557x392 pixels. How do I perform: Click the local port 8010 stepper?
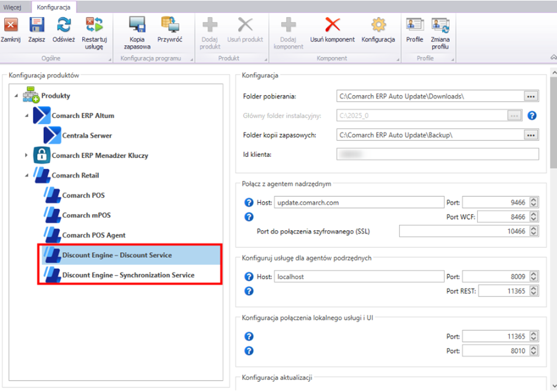click(x=500, y=351)
